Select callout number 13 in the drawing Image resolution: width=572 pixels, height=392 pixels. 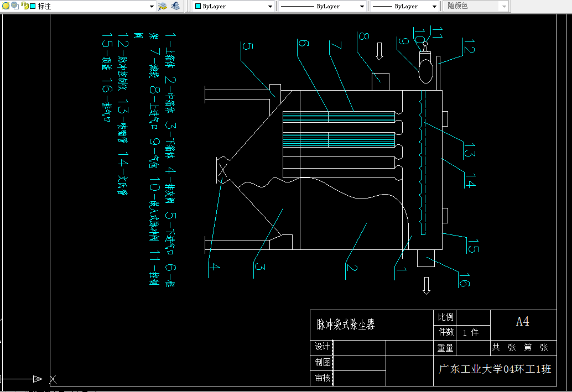pos(470,150)
